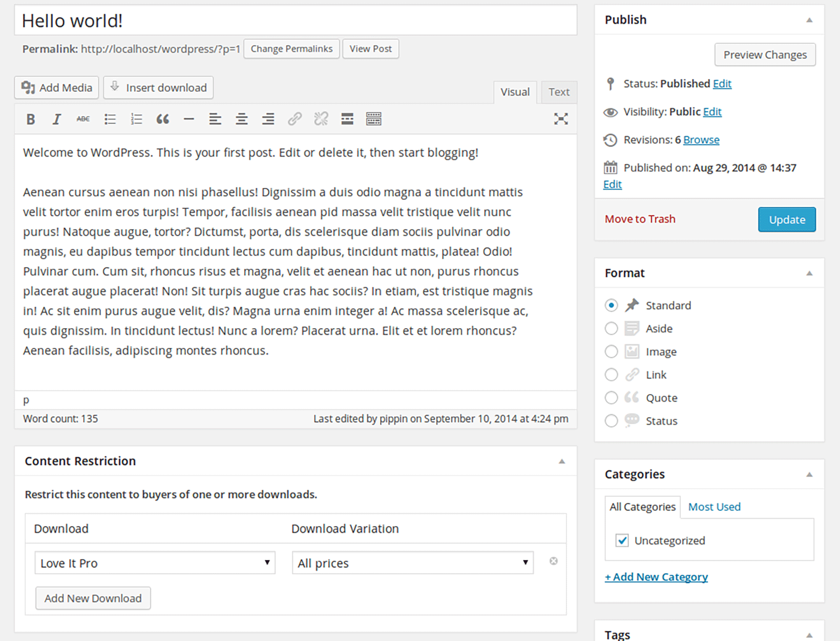Image resolution: width=840 pixels, height=641 pixels.
Task: Apply strikethrough formatting
Action: [83, 119]
